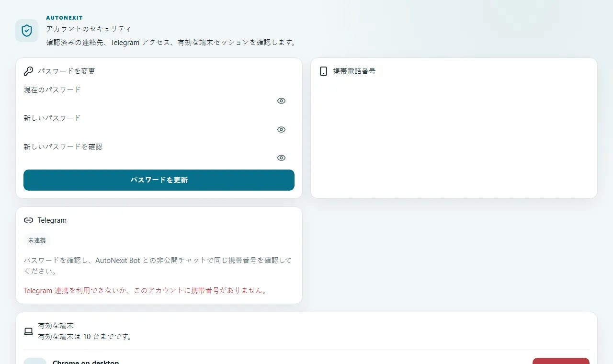
Task: Click the 新しいパスワードを確認 label
Action: [x=63, y=147]
